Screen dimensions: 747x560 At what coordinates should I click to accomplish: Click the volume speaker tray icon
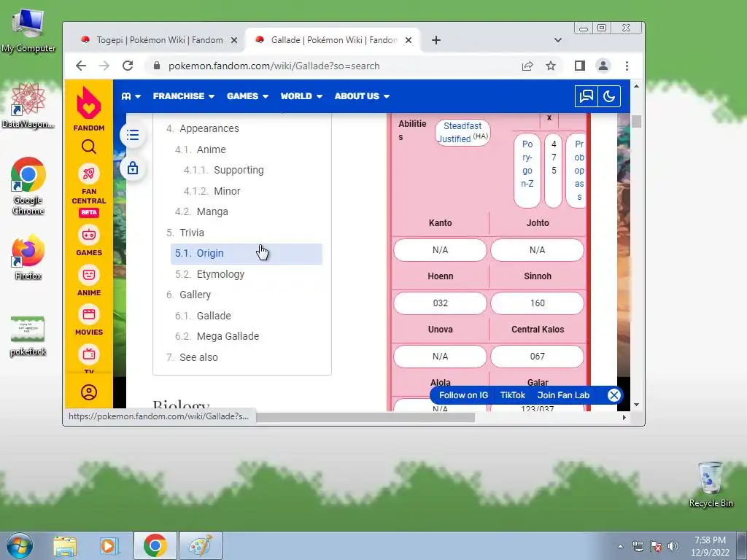[x=673, y=546]
